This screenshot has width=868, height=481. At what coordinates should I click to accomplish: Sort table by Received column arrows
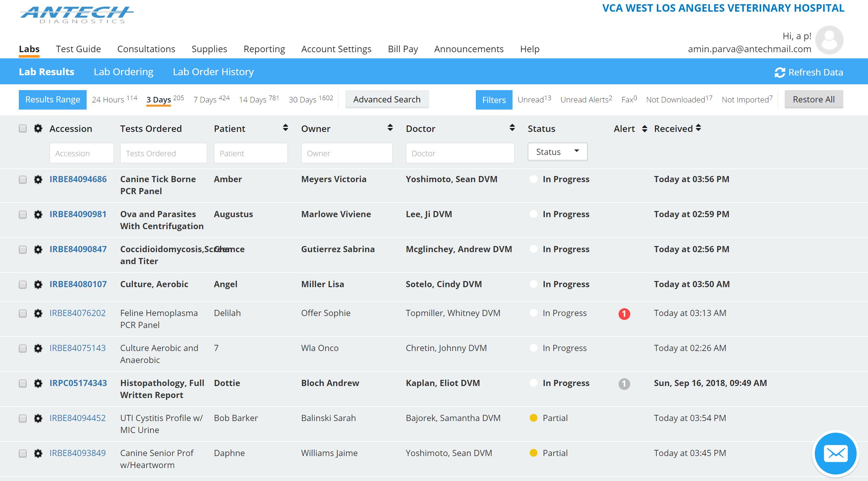pos(698,128)
